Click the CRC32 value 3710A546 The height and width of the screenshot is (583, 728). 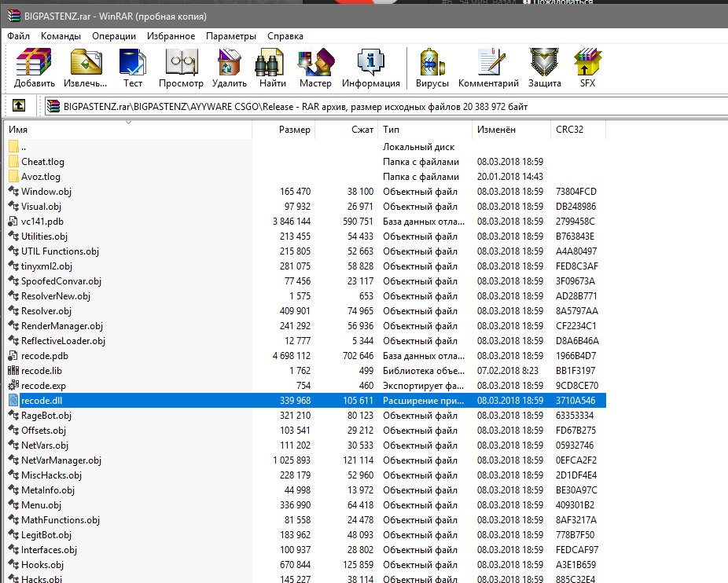point(575,401)
